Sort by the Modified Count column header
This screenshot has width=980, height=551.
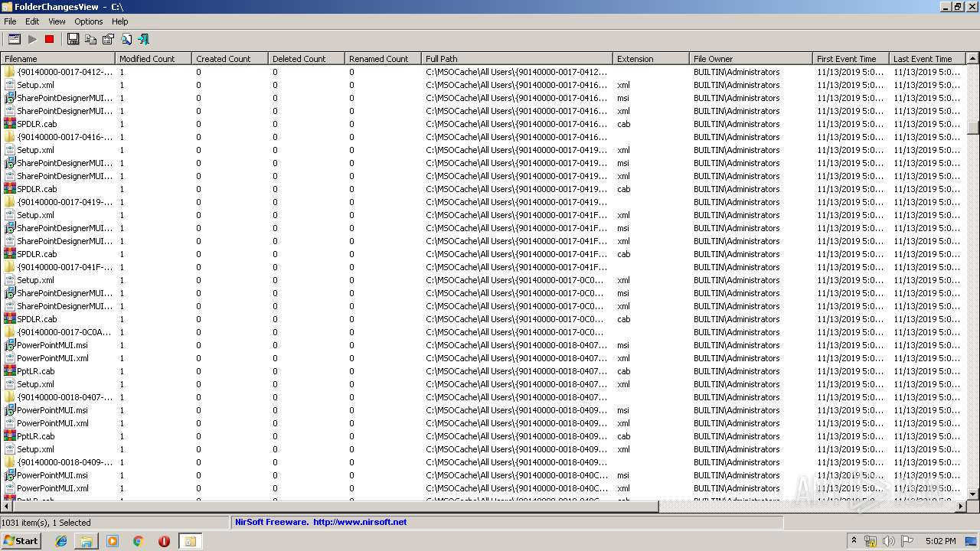click(154, 58)
